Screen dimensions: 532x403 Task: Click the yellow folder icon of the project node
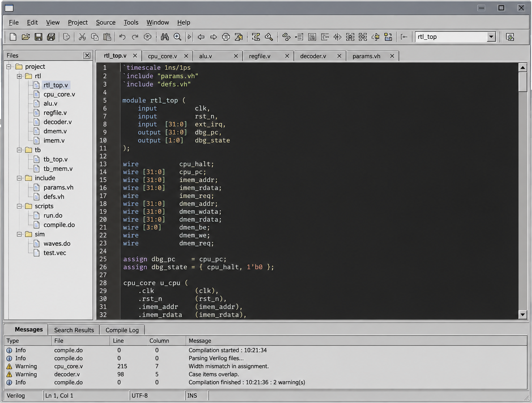pos(19,67)
